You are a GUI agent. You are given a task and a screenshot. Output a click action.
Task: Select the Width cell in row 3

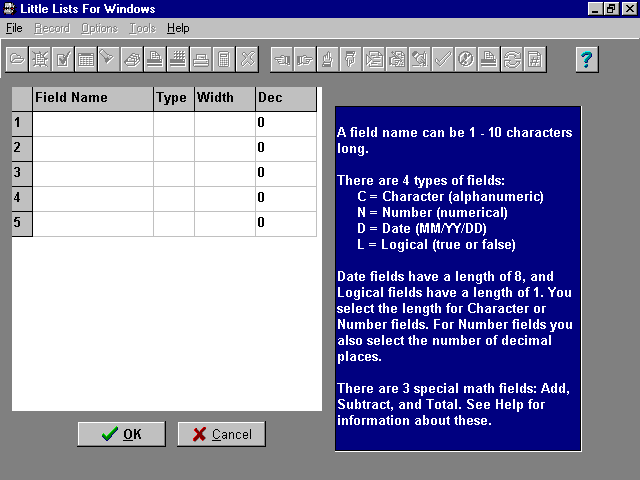[x=224, y=173]
